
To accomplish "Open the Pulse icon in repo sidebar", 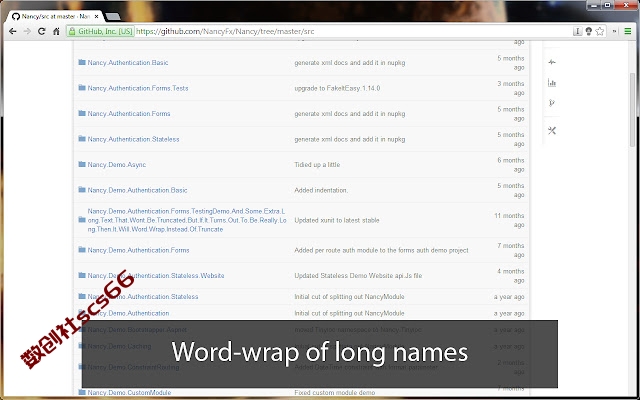I will coord(552,62).
